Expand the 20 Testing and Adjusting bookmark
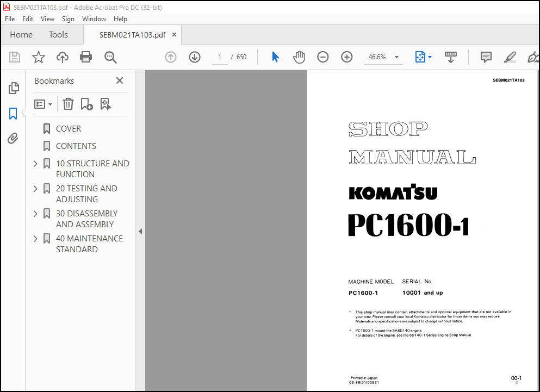The height and width of the screenshot is (392, 540). (35, 189)
